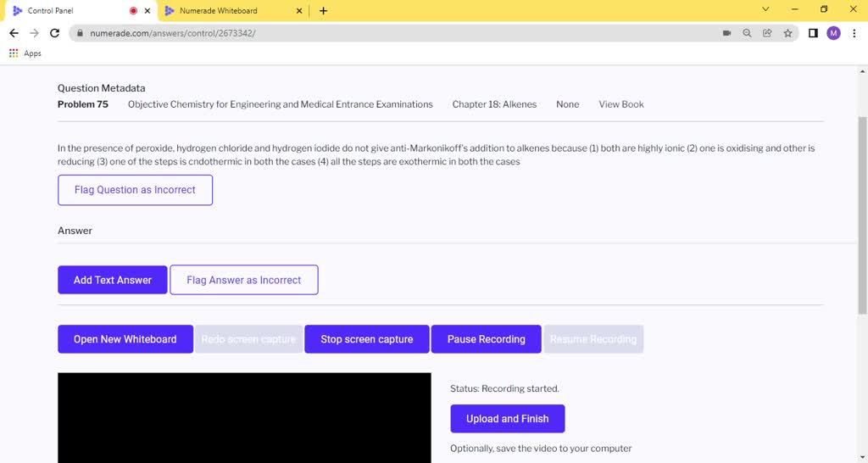Reload the page with the refresh icon
Image resolution: width=868 pixels, height=463 pixels.
(55, 33)
